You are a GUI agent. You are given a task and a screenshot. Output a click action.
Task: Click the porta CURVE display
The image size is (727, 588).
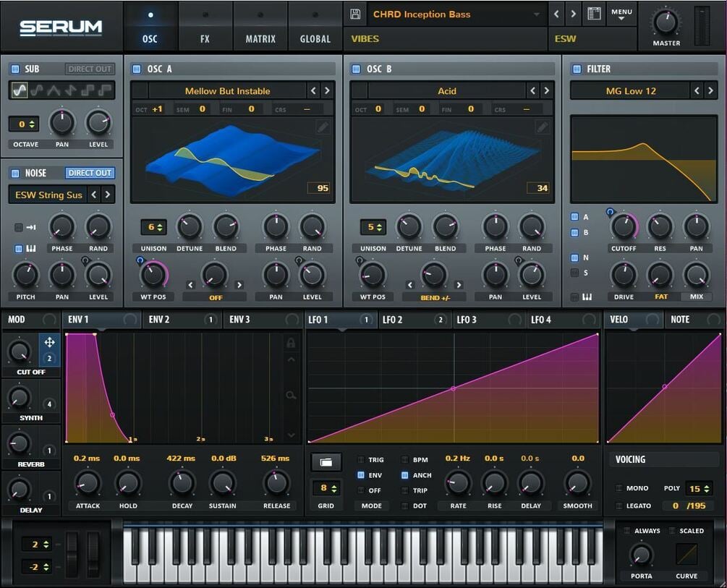click(686, 554)
